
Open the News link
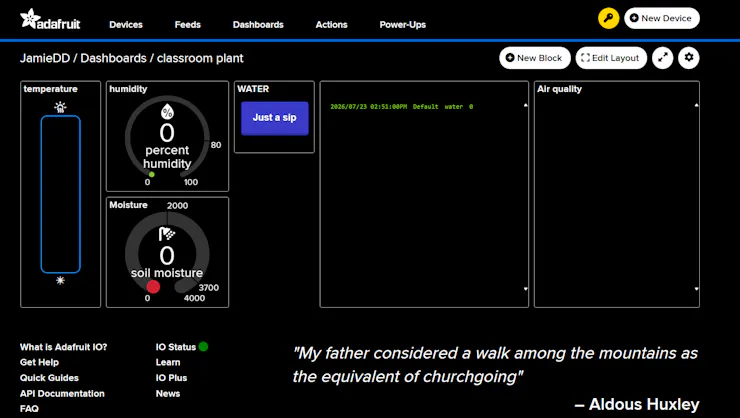click(x=168, y=393)
